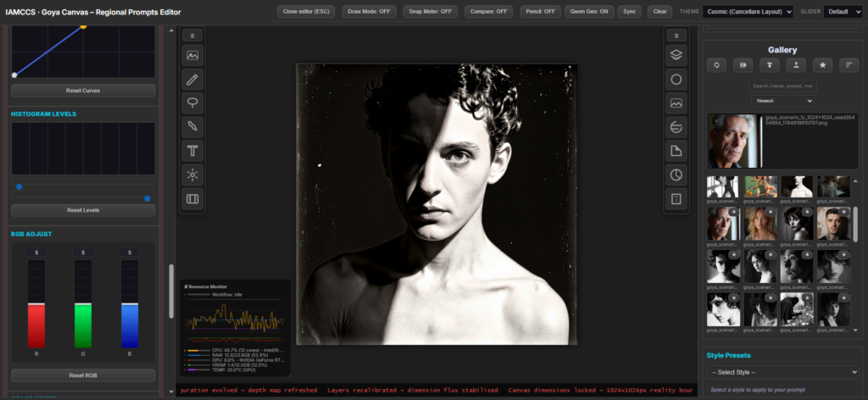This screenshot has width=868, height=400.
Task: Click the second Gallery toolbar icon
Action: tap(743, 65)
